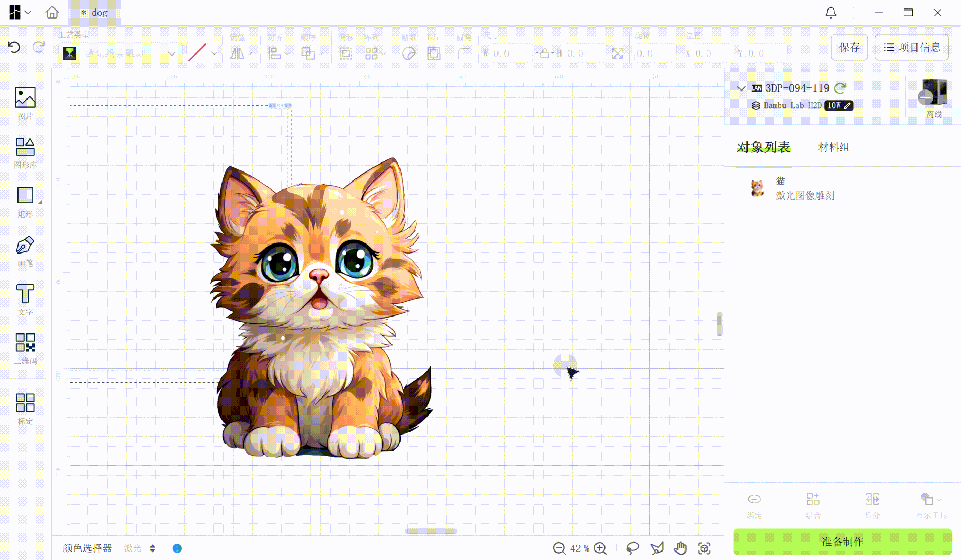Zoom in the canvas
This screenshot has width=961, height=560.
(x=600, y=548)
